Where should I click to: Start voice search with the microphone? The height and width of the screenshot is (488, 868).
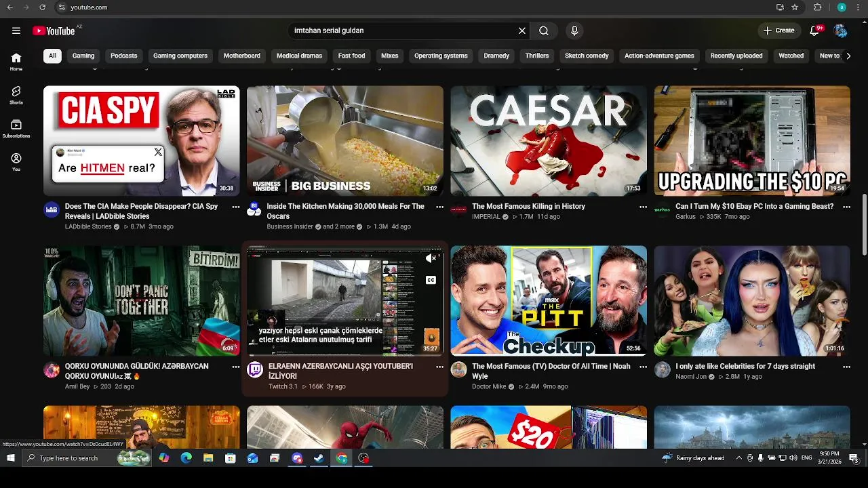click(574, 30)
